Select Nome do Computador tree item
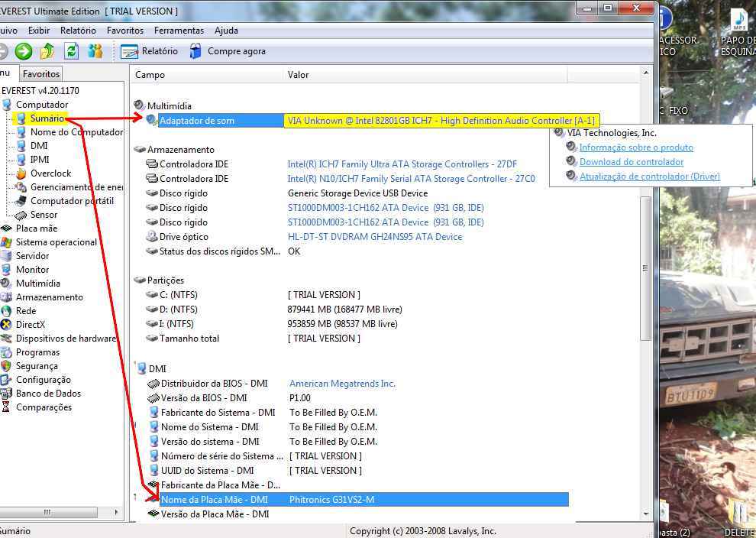Viewport: 756px width, 538px height. coord(76,132)
